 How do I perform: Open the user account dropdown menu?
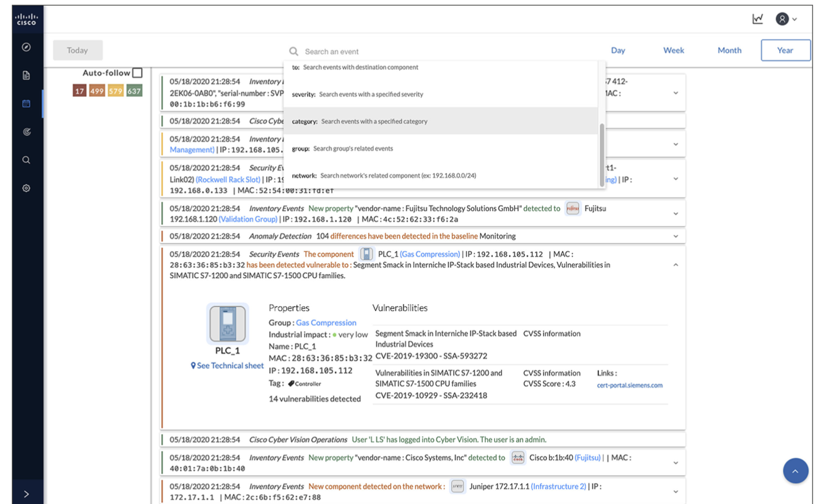(786, 19)
